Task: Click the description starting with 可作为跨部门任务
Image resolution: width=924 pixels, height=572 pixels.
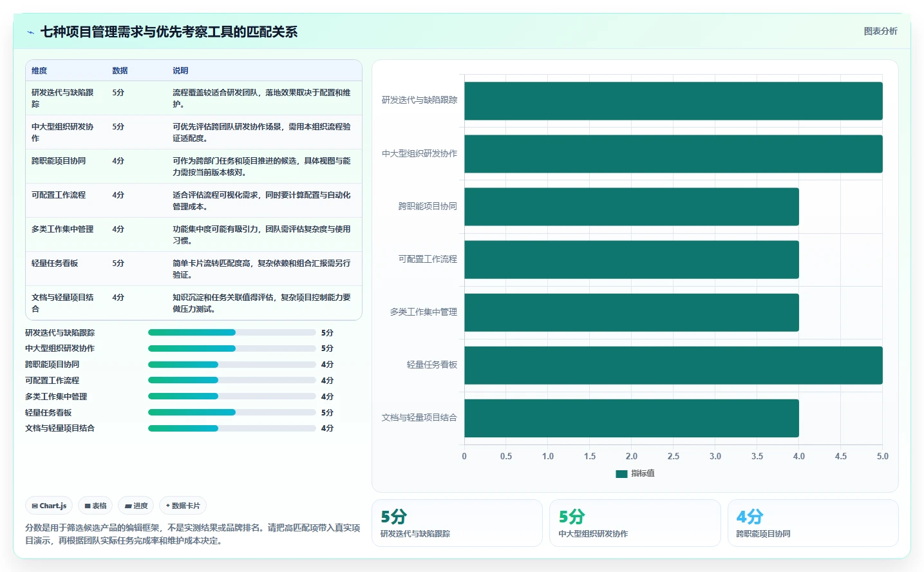Action: coord(262,166)
